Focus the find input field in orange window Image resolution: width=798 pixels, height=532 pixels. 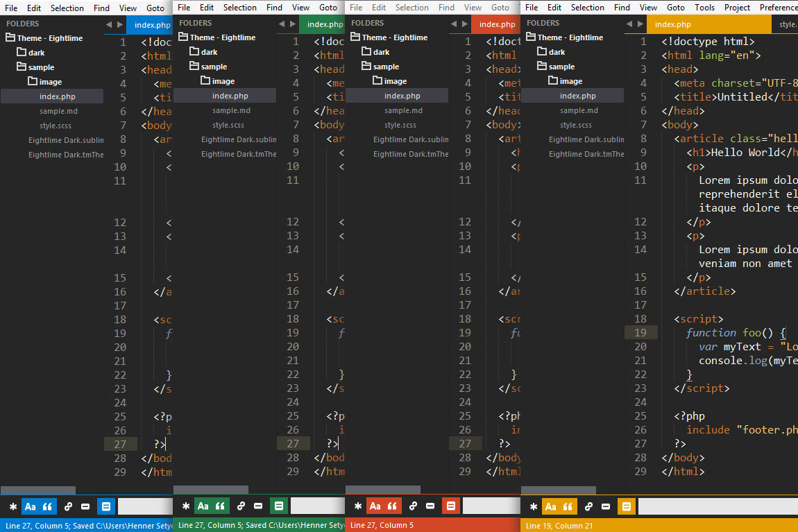coord(718,506)
